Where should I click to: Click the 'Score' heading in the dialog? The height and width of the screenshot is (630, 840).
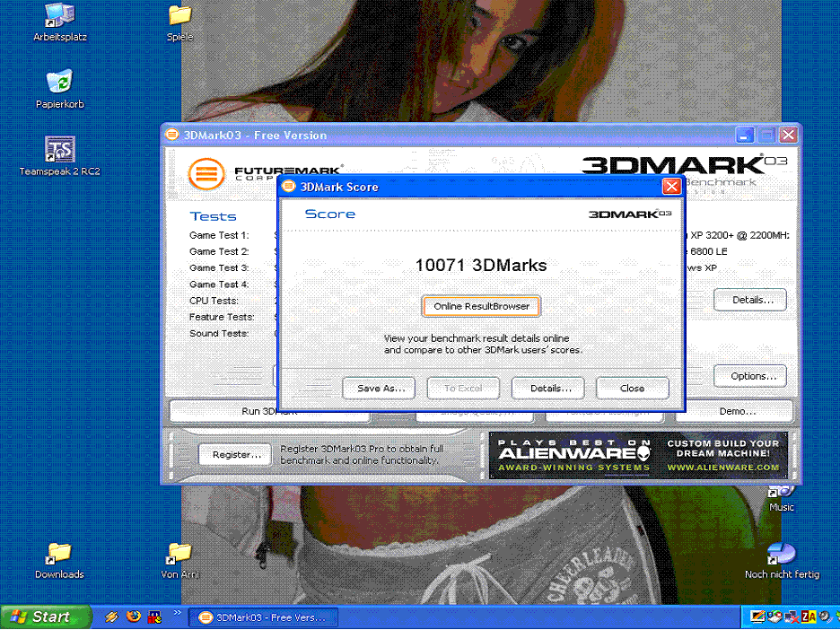click(x=329, y=214)
